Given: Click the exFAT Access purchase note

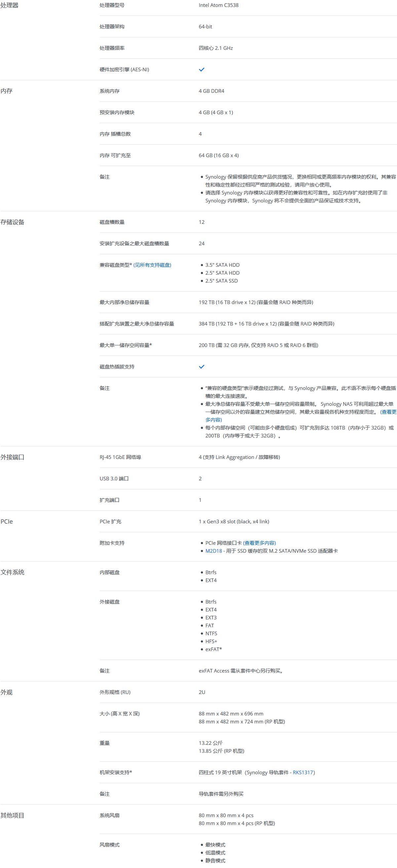Looking at the screenshot, I should [x=241, y=671].
